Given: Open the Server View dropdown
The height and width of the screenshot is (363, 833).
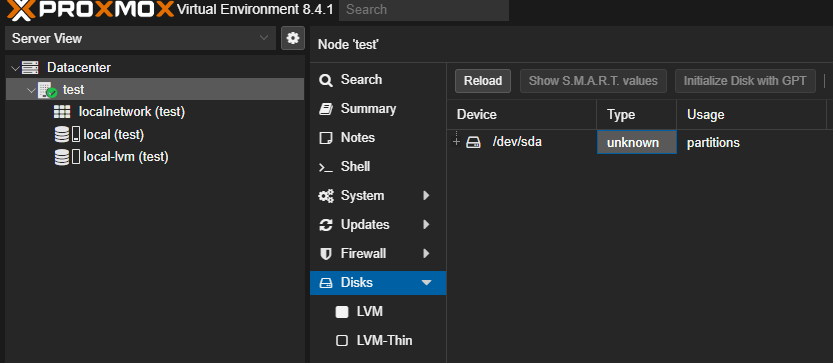Looking at the screenshot, I should 140,38.
